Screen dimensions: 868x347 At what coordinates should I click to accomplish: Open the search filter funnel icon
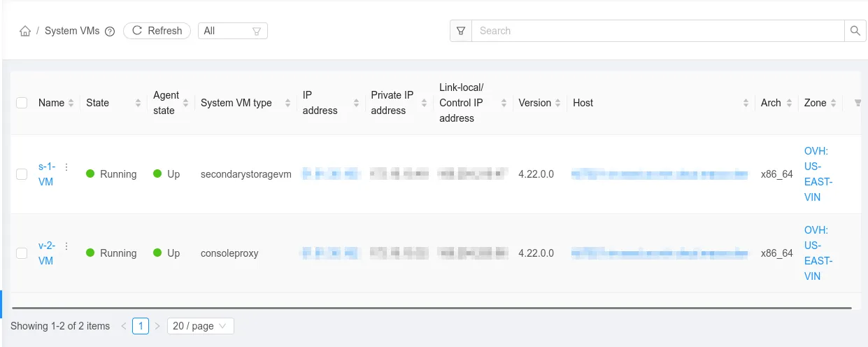click(461, 31)
